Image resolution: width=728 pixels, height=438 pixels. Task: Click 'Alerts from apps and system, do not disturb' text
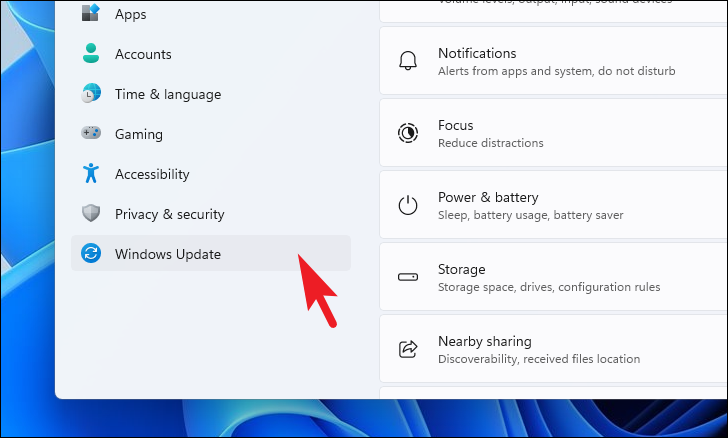[556, 71]
